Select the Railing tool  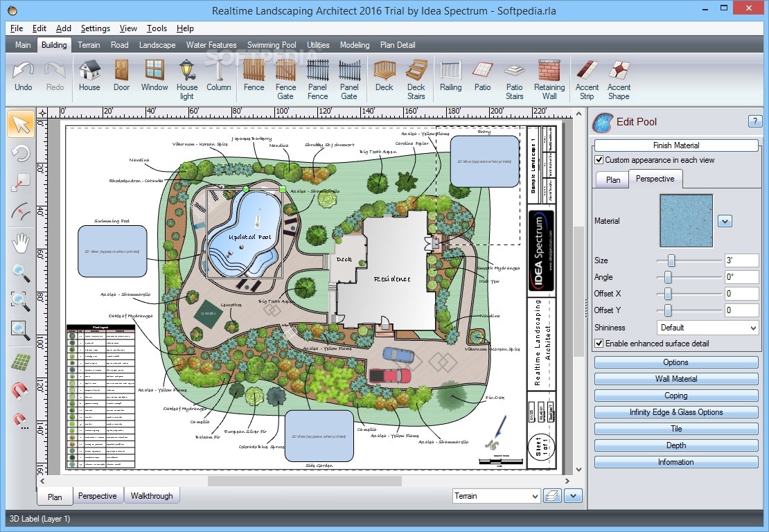click(450, 77)
